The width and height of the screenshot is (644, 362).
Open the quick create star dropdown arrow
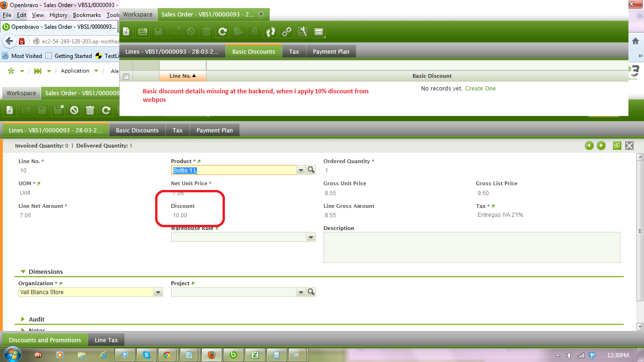point(22,71)
